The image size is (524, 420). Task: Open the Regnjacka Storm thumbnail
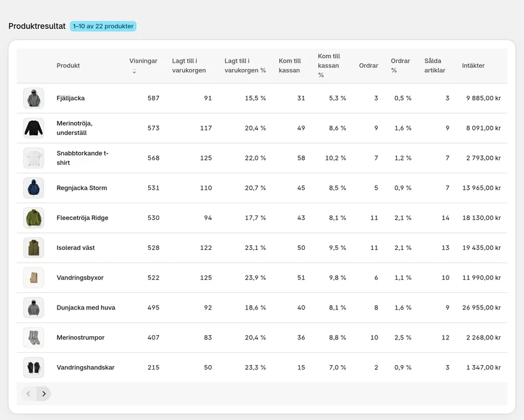(33, 188)
